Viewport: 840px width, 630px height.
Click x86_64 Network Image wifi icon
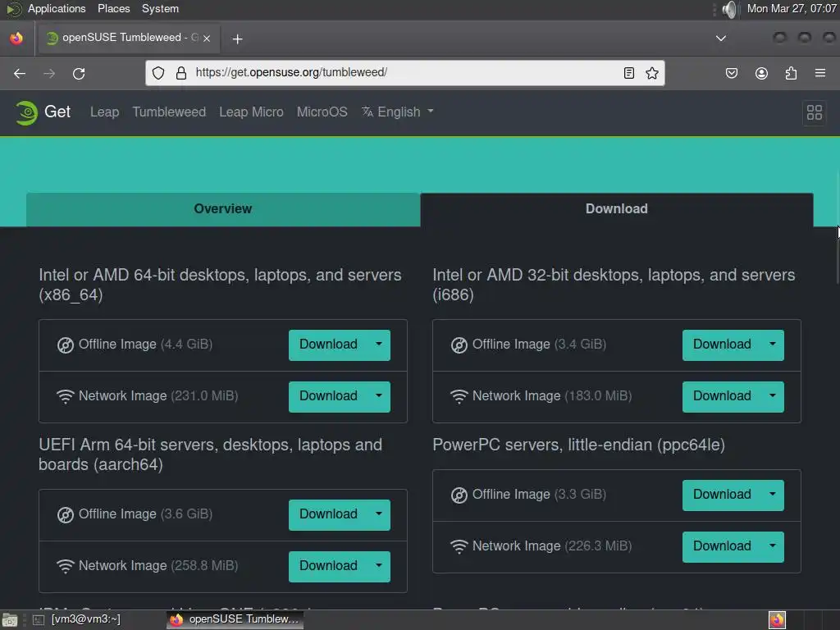click(x=66, y=396)
